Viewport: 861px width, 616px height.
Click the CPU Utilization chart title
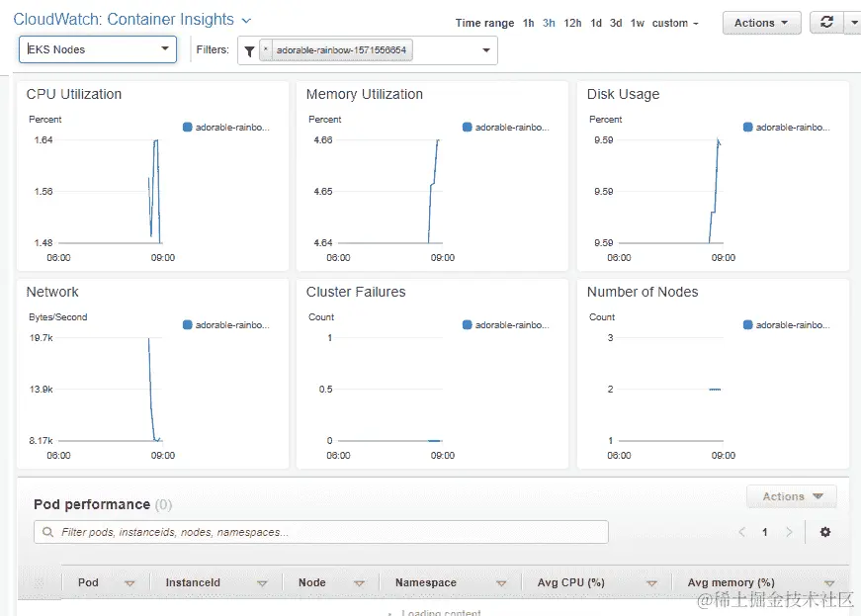73,95
